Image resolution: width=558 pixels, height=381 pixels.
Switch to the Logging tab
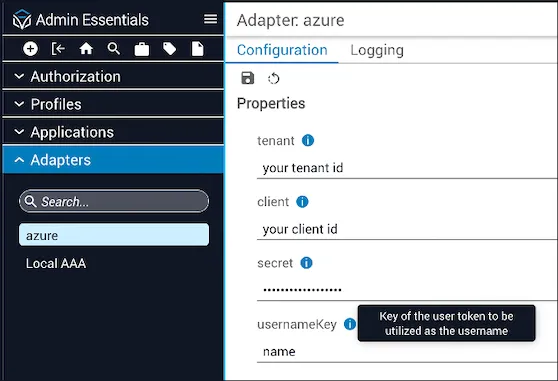click(x=377, y=50)
